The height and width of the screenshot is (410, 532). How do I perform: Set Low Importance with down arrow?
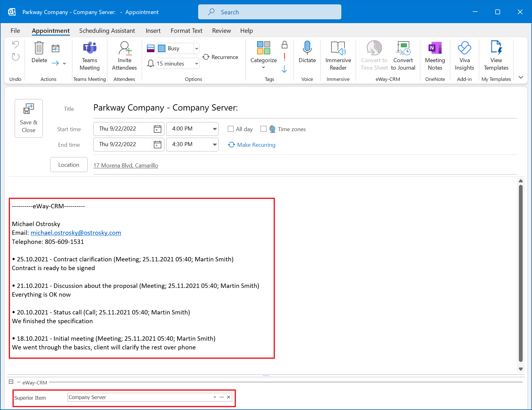284,69
